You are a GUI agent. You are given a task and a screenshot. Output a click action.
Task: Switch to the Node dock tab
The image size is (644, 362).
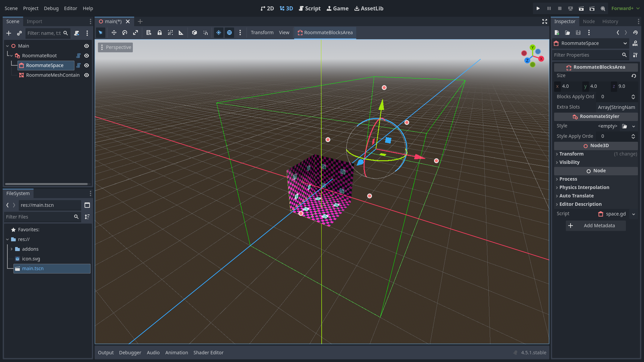click(589, 21)
